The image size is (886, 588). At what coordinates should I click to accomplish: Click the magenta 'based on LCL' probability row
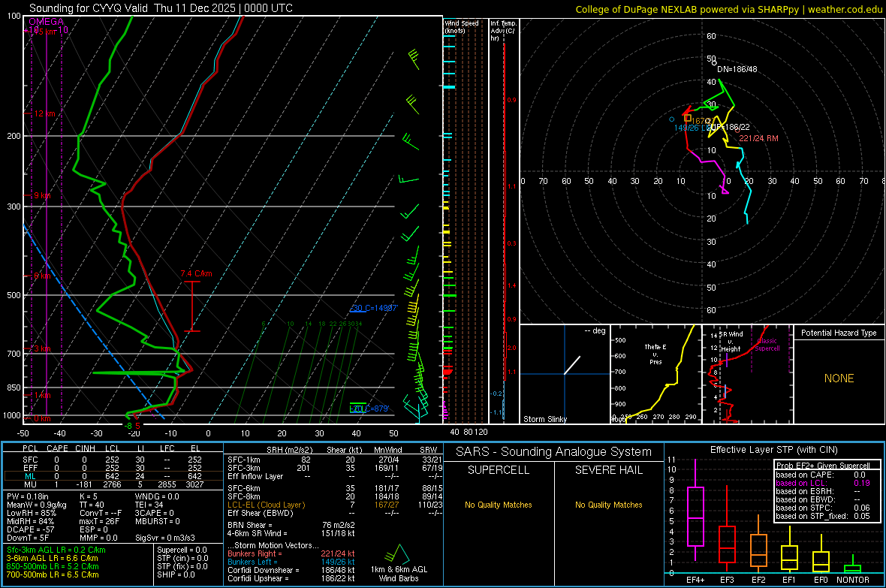823,483
